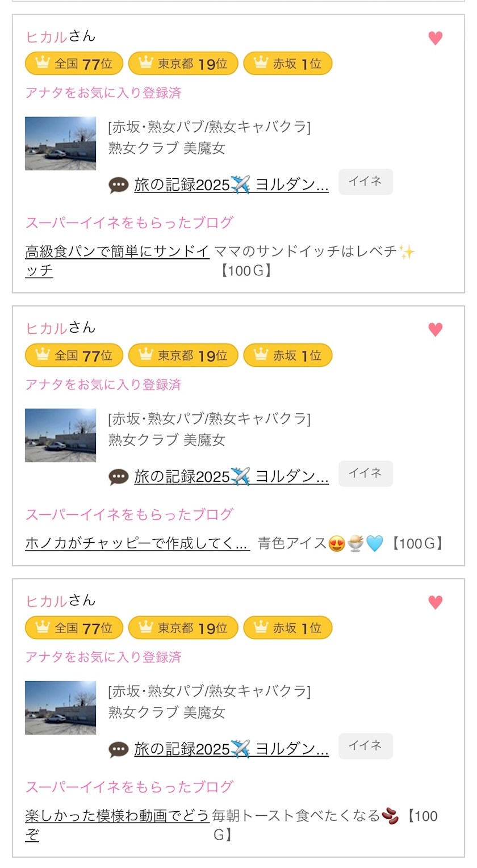Click 赤坂 1位 crown badge in bottom card
This screenshot has width=477, height=868.
point(287,628)
